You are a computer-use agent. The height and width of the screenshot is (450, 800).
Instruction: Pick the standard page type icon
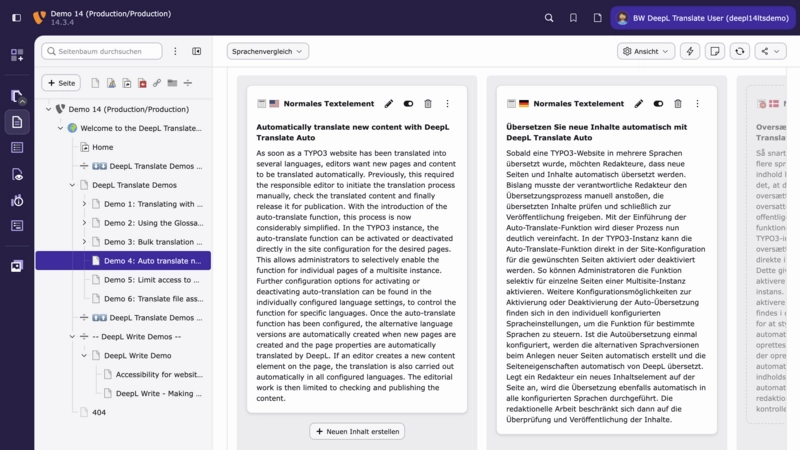pyautogui.click(x=95, y=83)
